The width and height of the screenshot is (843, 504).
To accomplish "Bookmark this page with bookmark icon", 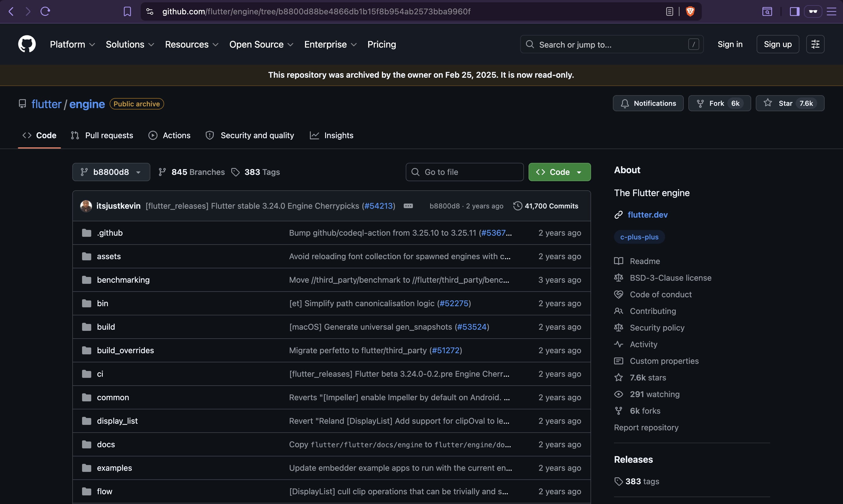I will (127, 11).
